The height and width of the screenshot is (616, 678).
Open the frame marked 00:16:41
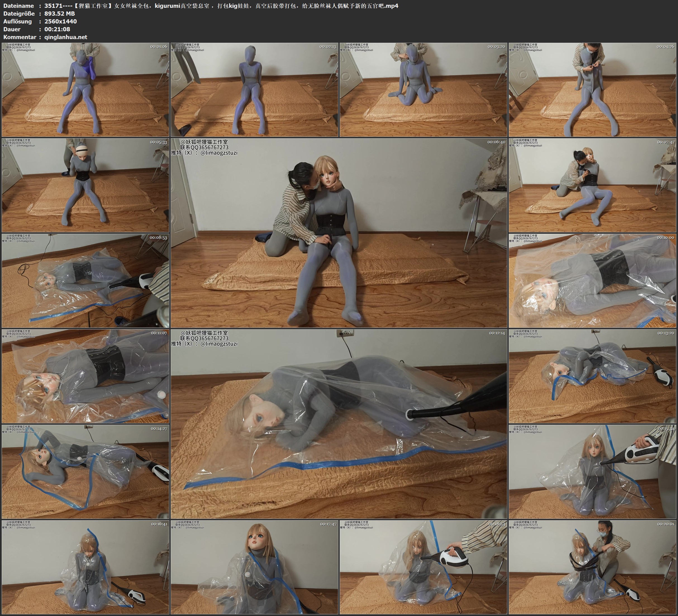click(85, 567)
